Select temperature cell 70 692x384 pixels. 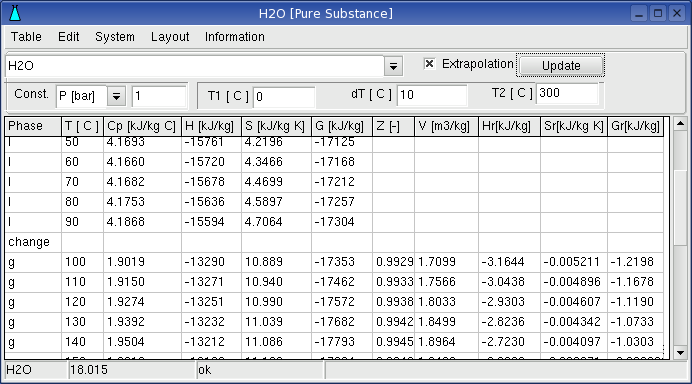pyautogui.click(x=83, y=182)
